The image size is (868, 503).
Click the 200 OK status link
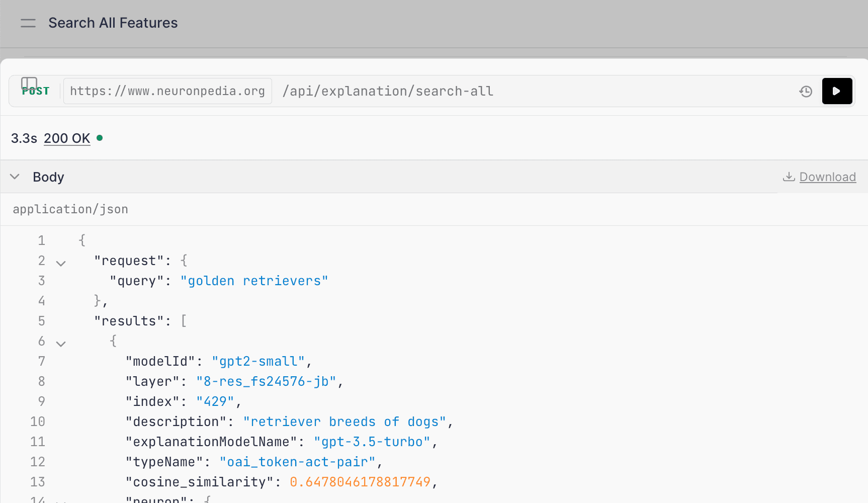pyautogui.click(x=67, y=138)
